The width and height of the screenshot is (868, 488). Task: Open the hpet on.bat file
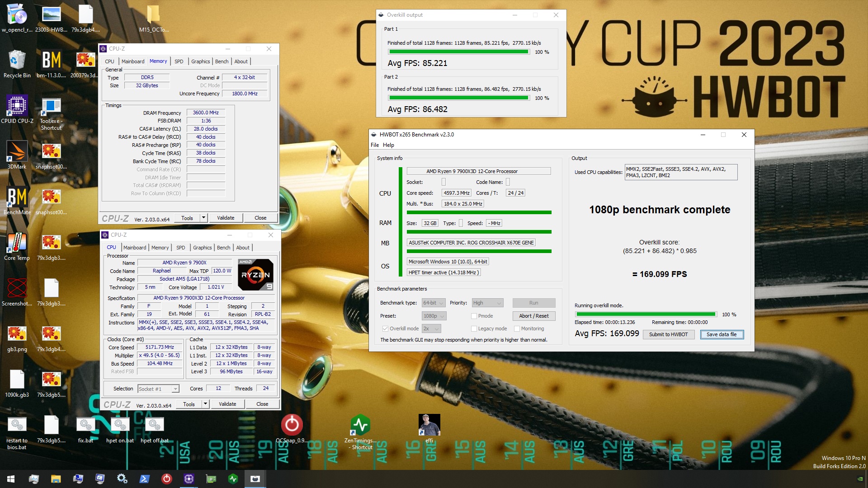tap(120, 429)
